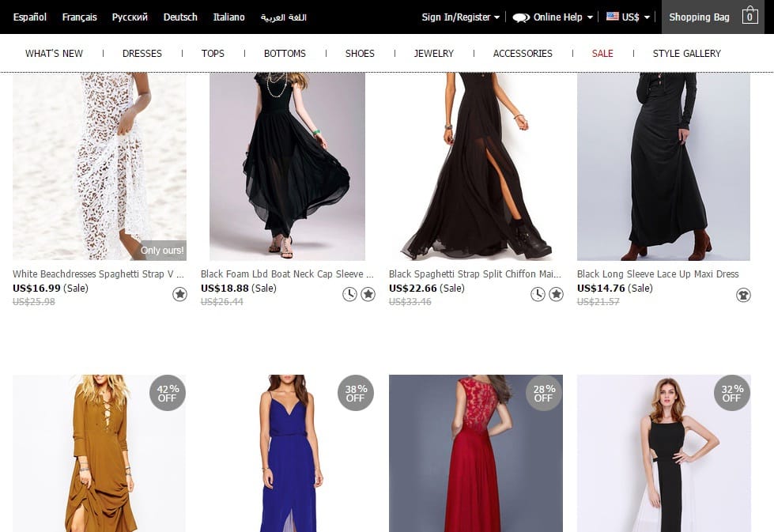Go to the SALE menu item

(x=602, y=54)
